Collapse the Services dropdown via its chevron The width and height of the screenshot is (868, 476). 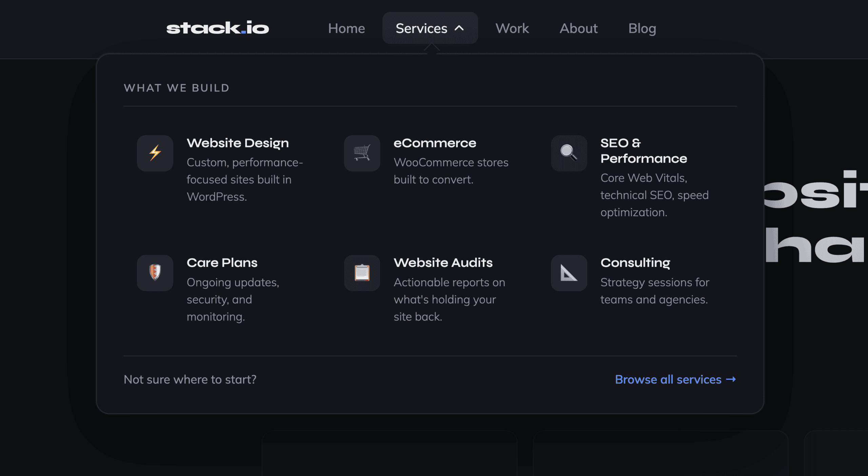(460, 28)
